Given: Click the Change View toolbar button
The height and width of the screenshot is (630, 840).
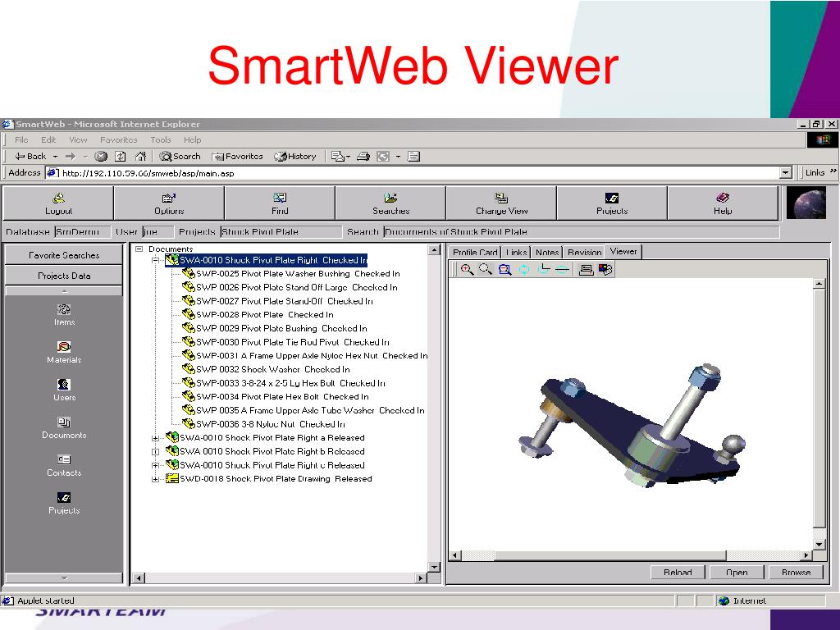Looking at the screenshot, I should point(501,203).
